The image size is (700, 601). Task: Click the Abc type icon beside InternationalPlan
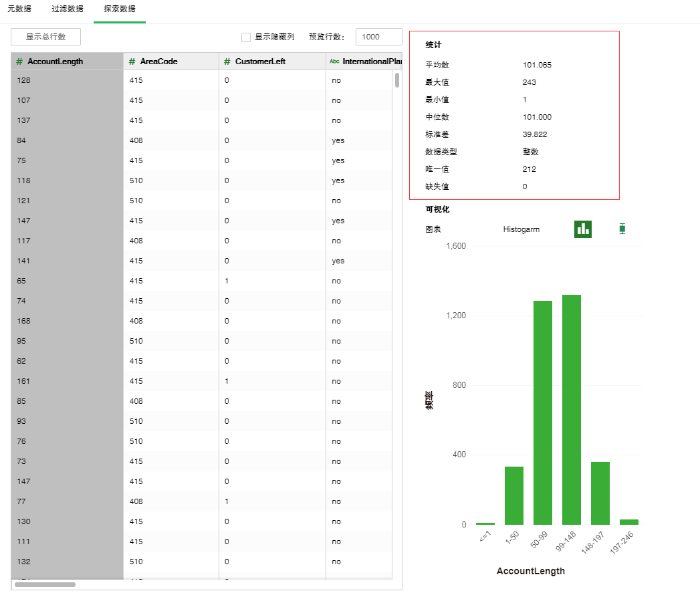coord(334,62)
